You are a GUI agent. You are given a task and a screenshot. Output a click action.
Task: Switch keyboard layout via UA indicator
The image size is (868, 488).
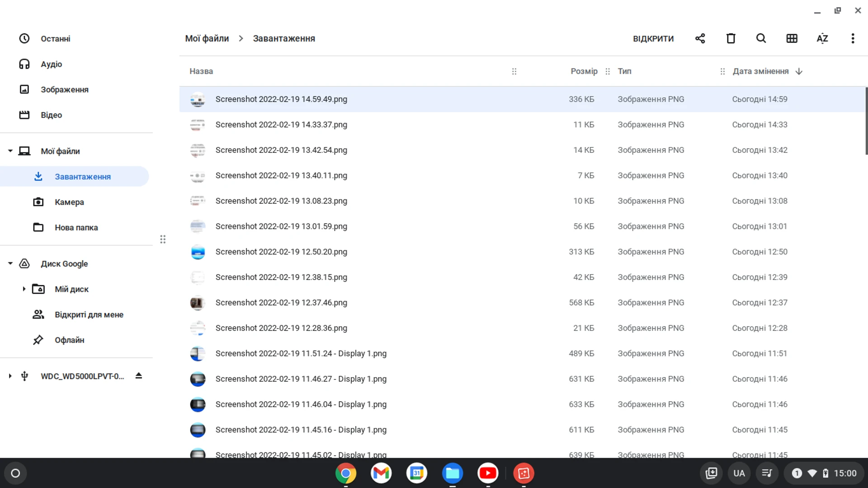(739, 473)
